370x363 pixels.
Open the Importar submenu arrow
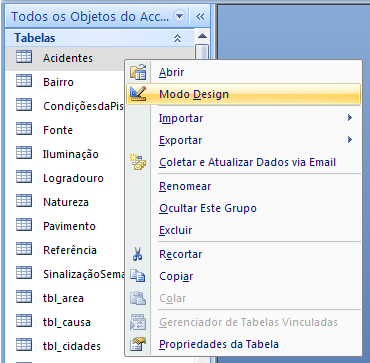pyautogui.click(x=350, y=118)
